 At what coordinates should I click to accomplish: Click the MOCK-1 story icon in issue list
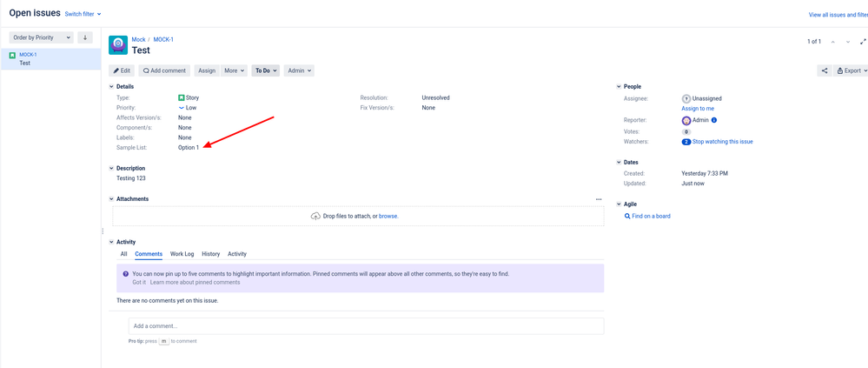coord(12,56)
